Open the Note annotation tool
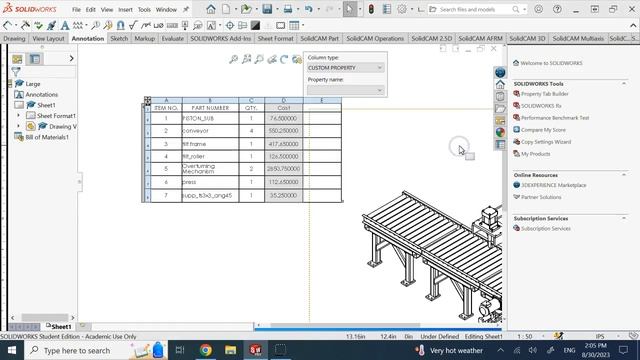The width and height of the screenshot is (640, 360). click(65, 25)
